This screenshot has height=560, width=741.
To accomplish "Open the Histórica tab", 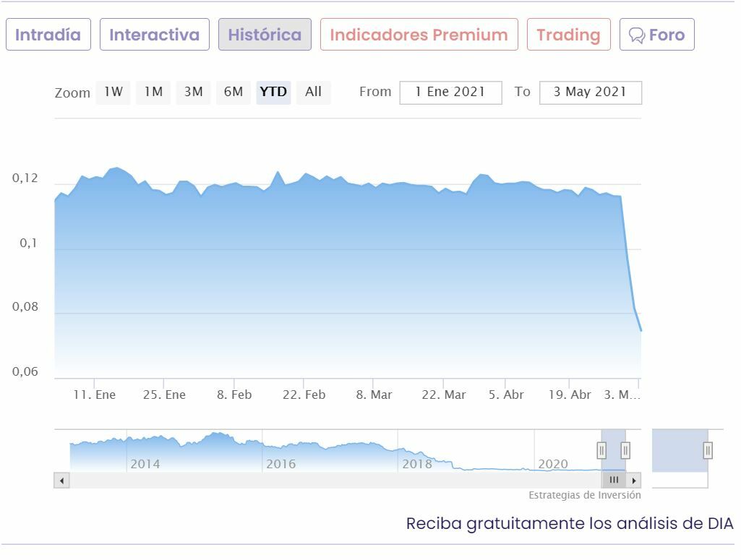I will 265,35.
